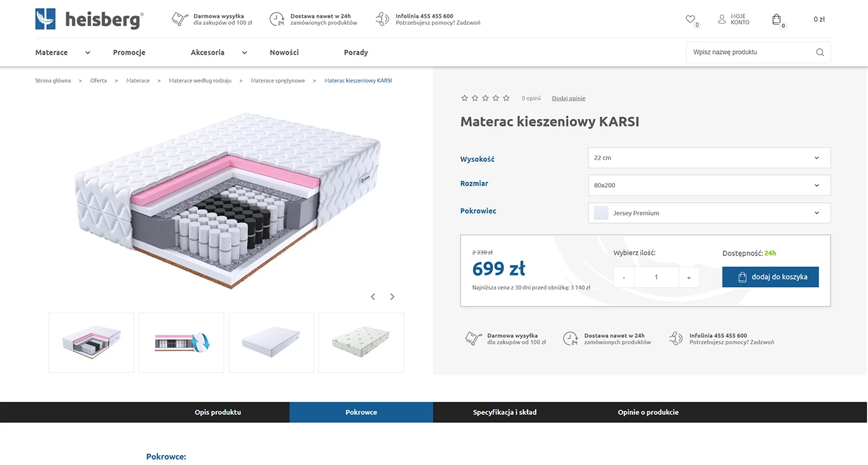Screen dimensions: 868x465
Task: Select the rotating mattress layers thumbnail
Action: (181, 342)
